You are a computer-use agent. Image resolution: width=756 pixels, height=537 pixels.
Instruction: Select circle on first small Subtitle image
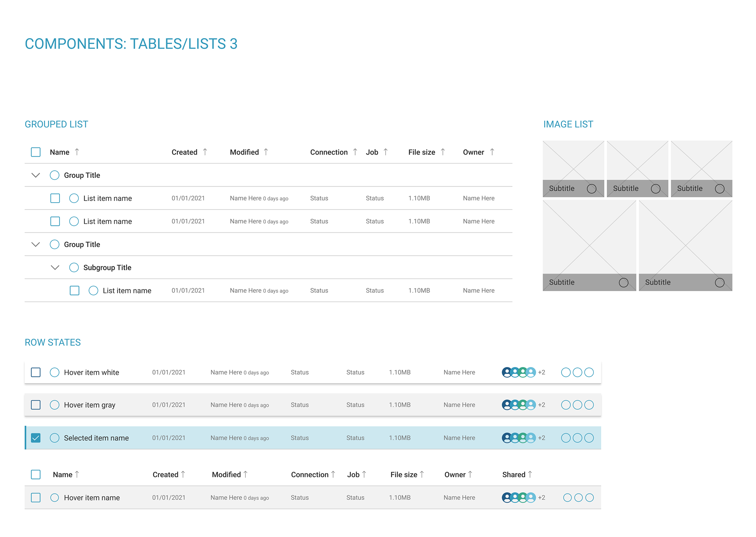[591, 188]
